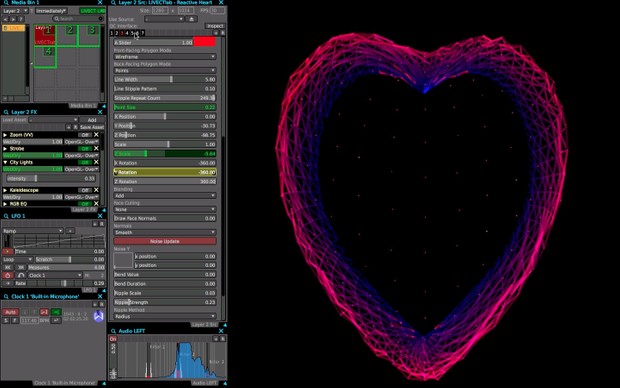Toggle the RGB EQ on/off button
The width and height of the screenshot is (620, 388).
(85, 204)
